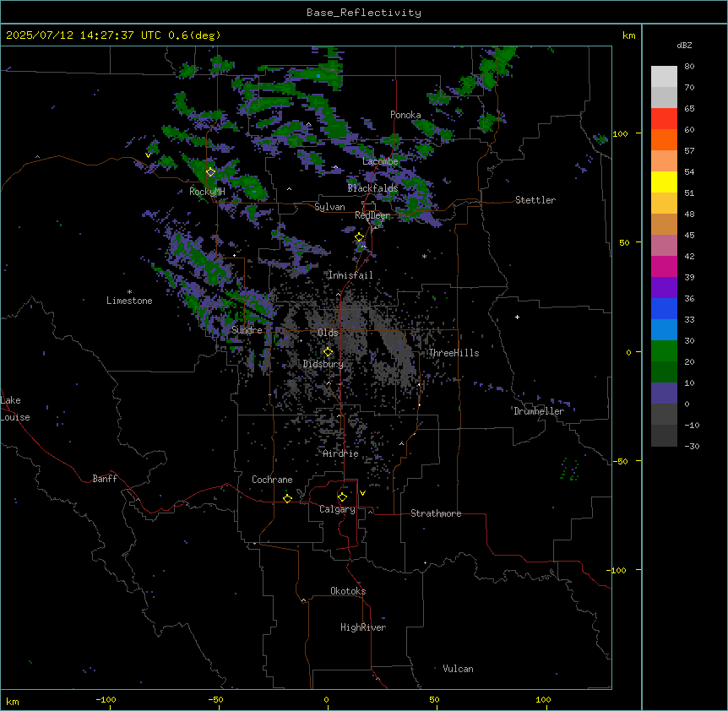Click the -50 tick on the bottom axis

coord(216,699)
